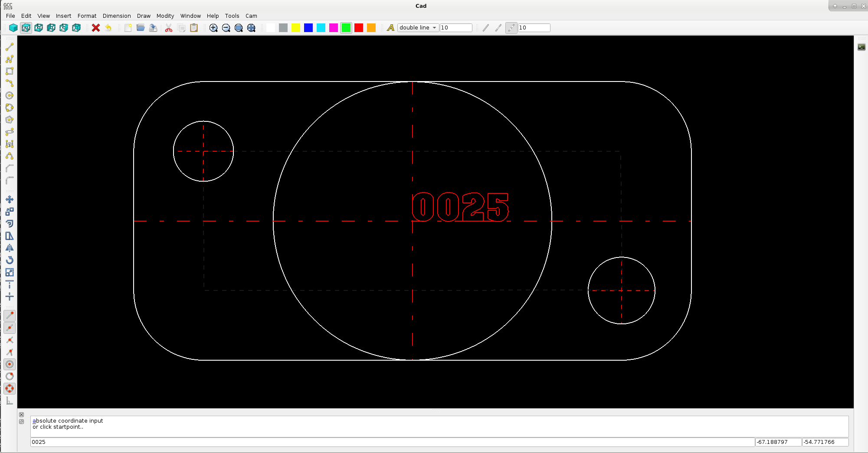Click the zoom-all fit view icon

tap(251, 28)
